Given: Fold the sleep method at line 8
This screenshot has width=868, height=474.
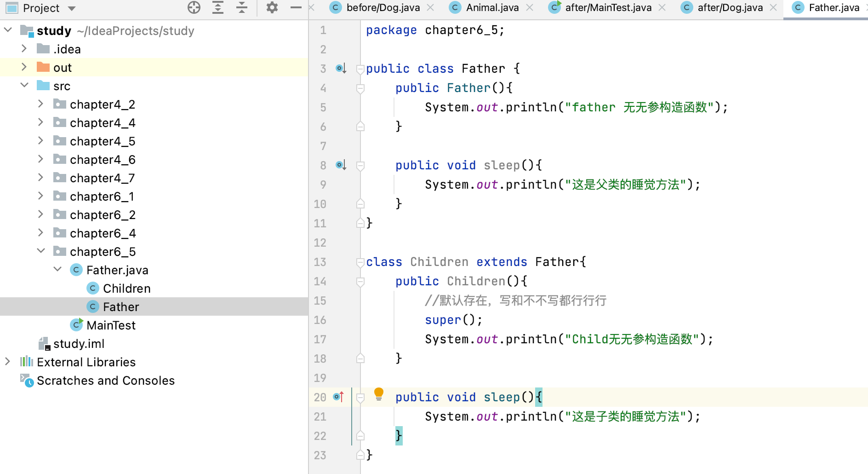Looking at the screenshot, I should (x=360, y=166).
